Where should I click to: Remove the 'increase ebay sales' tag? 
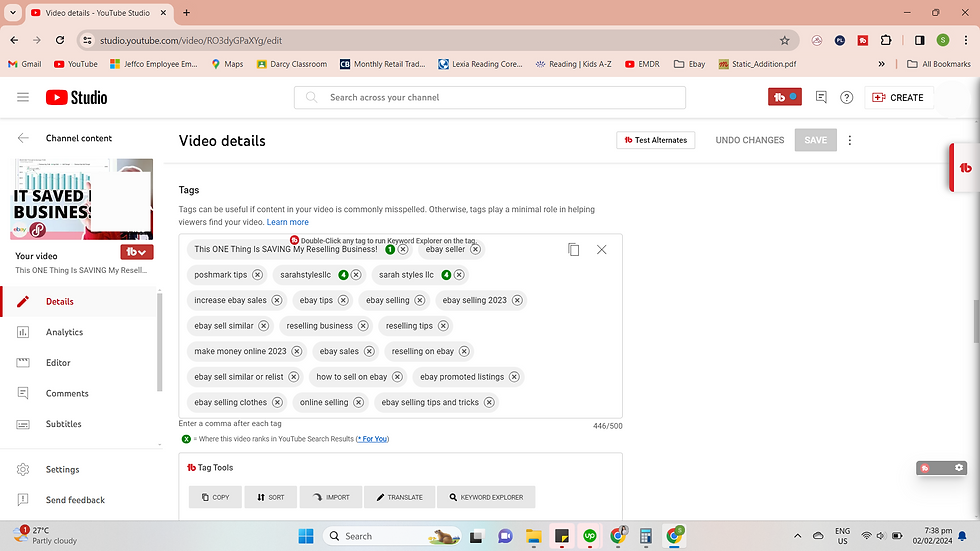point(277,300)
